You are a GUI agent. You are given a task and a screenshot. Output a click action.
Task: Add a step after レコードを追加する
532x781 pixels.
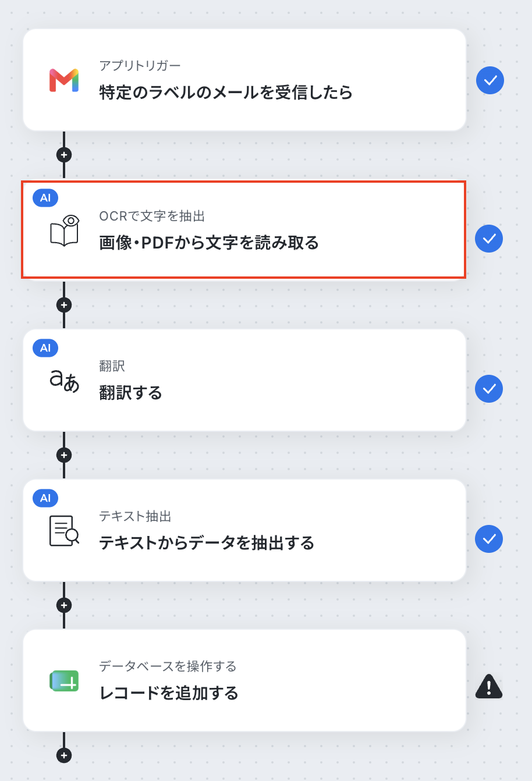64,755
